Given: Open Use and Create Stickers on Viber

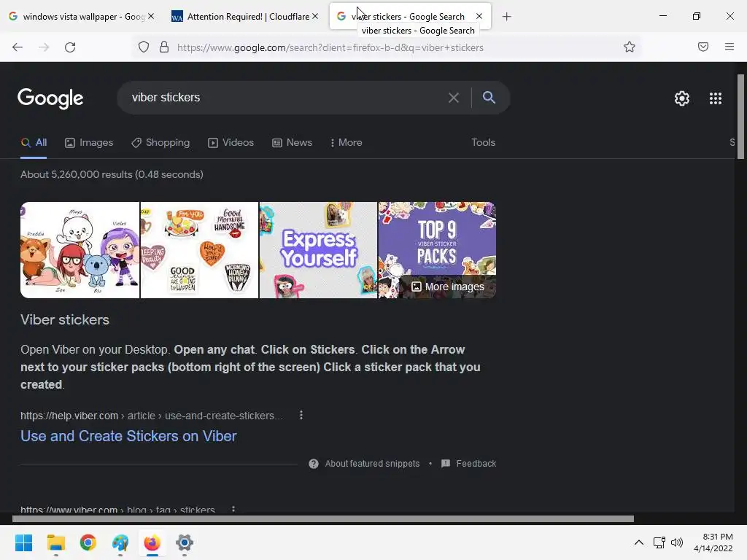Looking at the screenshot, I should pos(128,436).
